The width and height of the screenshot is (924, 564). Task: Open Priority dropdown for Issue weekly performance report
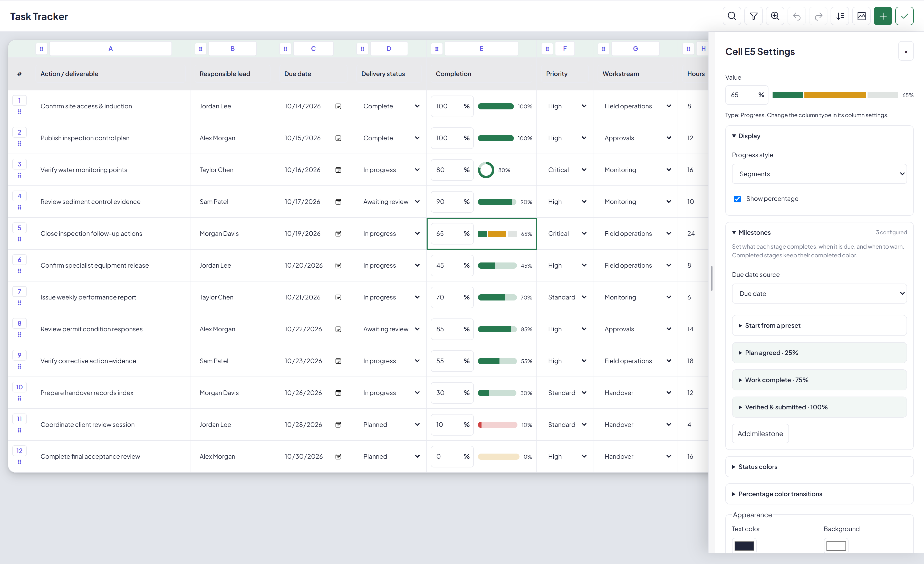(x=567, y=297)
